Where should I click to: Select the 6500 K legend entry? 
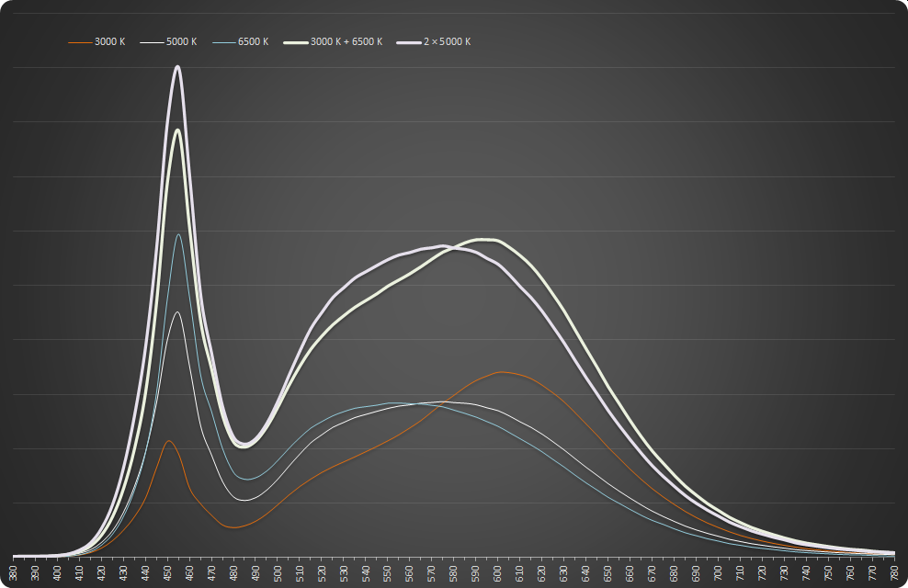point(240,41)
